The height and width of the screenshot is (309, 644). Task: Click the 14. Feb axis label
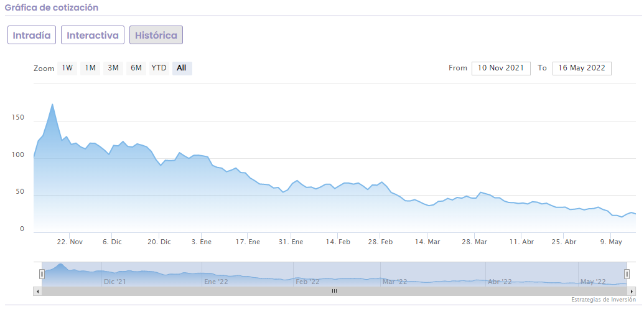point(338,242)
